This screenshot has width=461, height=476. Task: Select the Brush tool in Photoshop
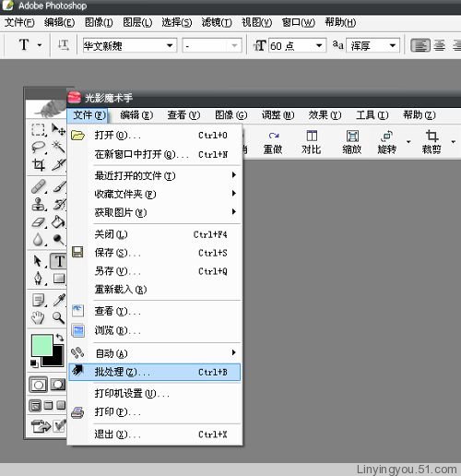(59, 186)
